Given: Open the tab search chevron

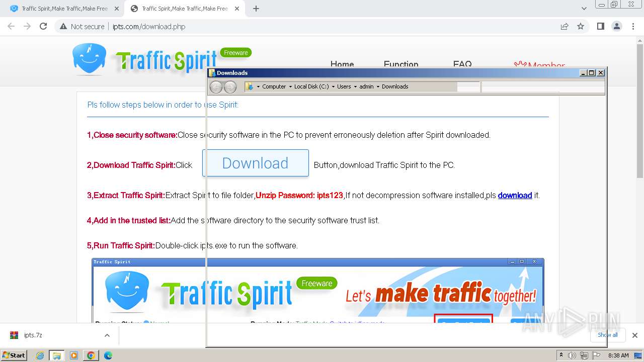Looking at the screenshot, I should pos(584,9).
